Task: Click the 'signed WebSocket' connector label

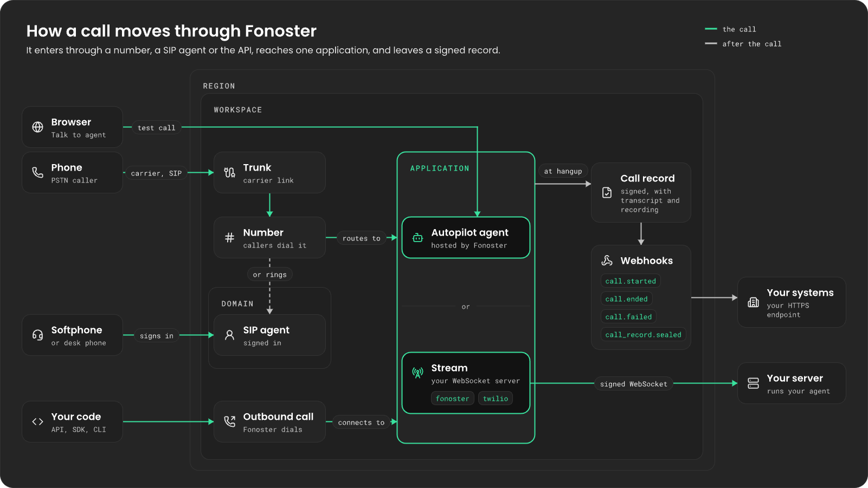Action: point(634,384)
